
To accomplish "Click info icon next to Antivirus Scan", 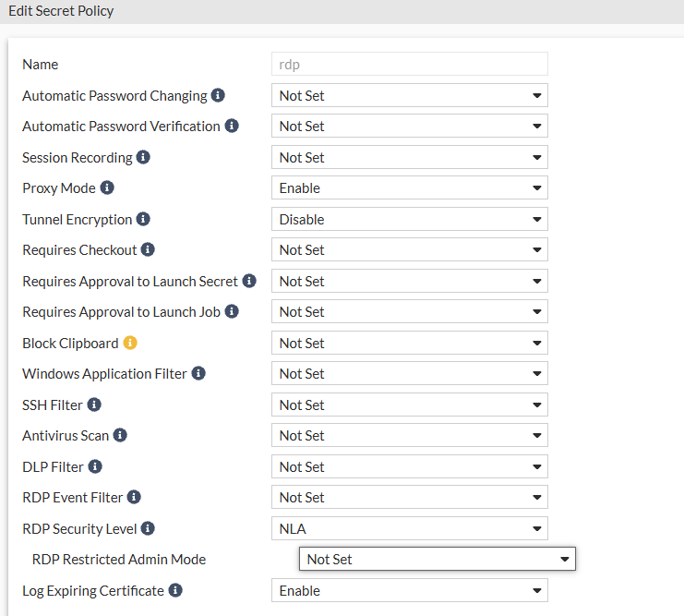I will coord(120,435).
